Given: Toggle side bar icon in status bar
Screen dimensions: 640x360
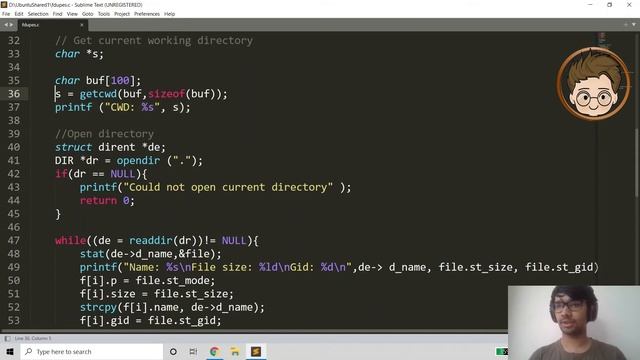Looking at the screenshot, I should [x=7, y=338].
